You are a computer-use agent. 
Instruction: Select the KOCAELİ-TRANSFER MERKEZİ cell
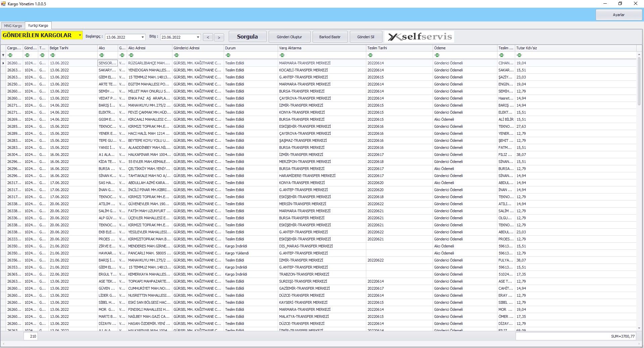tap(322, 70)
